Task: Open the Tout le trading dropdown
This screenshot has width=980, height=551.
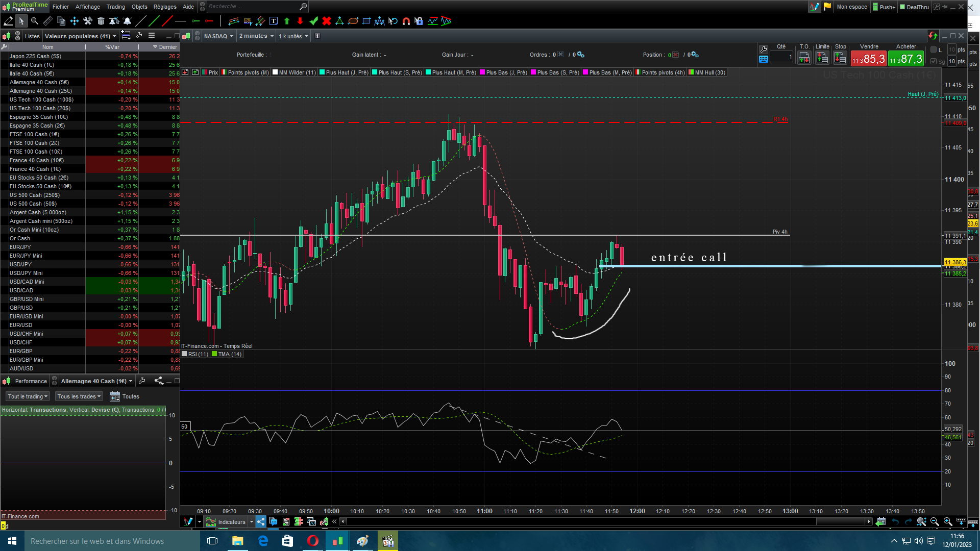Action: pos(28,396)
